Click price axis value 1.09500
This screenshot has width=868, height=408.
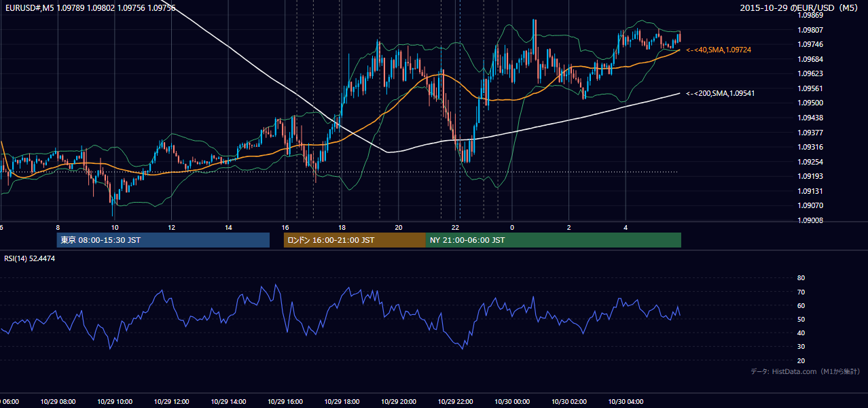tap(810, 103)
